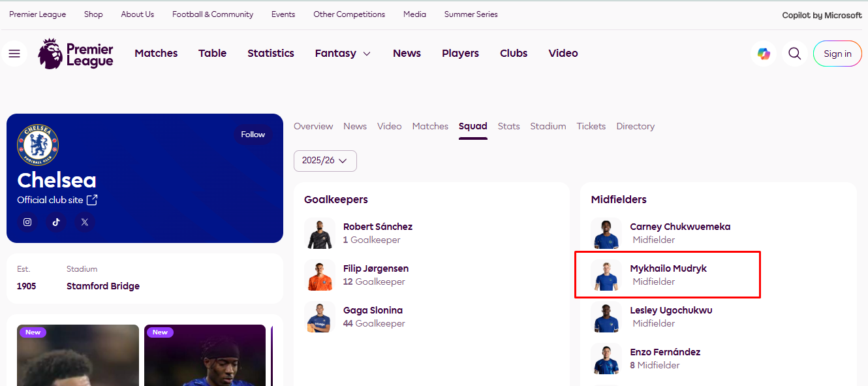Open the first New video thumbnail

[78, 355]
